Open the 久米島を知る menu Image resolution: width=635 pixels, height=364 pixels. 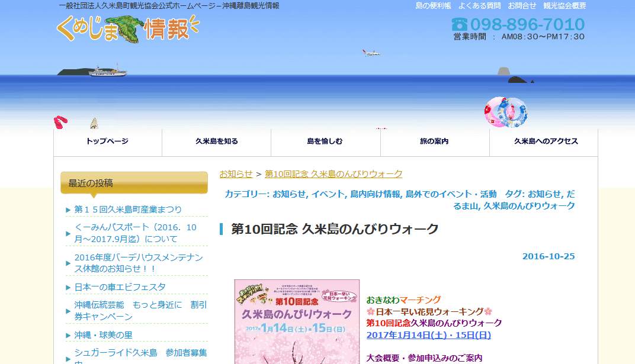(217, 141)
